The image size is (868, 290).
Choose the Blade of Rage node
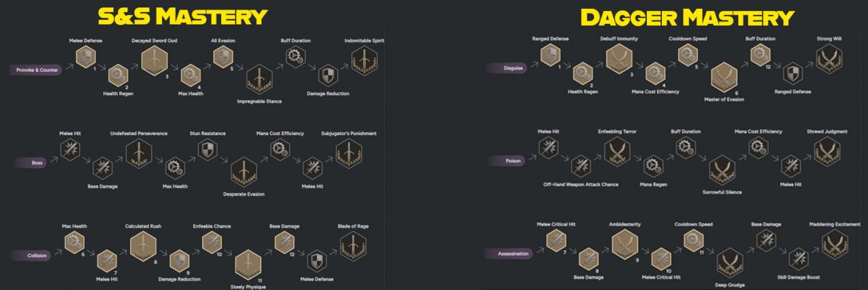click(353, 245)
